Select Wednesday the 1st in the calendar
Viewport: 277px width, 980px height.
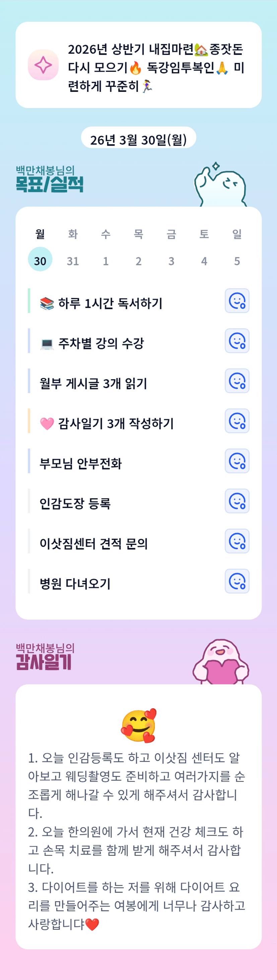pyautogui.click(x=106, y=261)
